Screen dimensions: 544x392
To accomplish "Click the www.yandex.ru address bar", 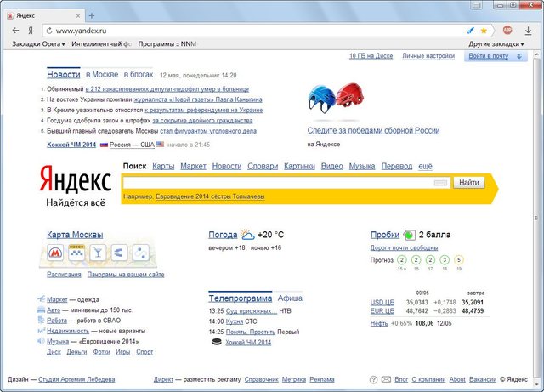I will pyautogui.click(x=257, y=31).
